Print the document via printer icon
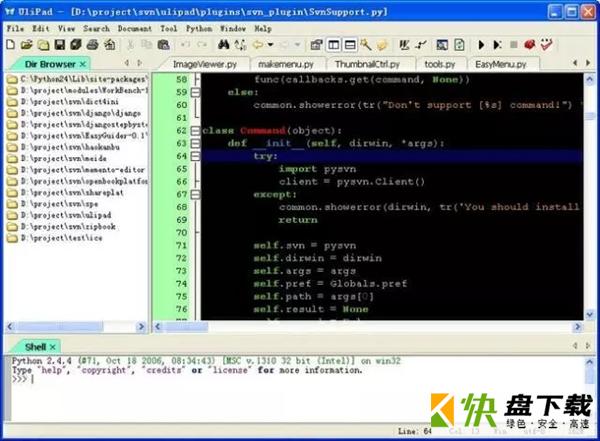Viewport: 600px width, 441px height. click(92, 45)
